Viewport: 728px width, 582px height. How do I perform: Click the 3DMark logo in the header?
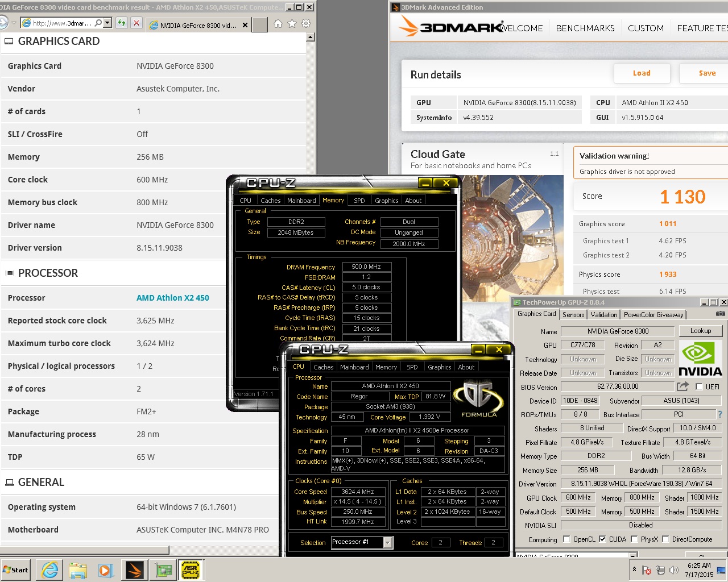tap(451, 26)
